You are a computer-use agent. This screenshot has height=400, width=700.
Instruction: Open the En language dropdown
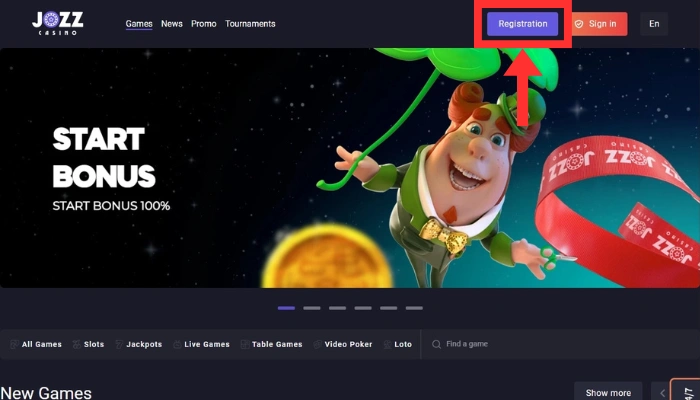[x=654, y=23]
